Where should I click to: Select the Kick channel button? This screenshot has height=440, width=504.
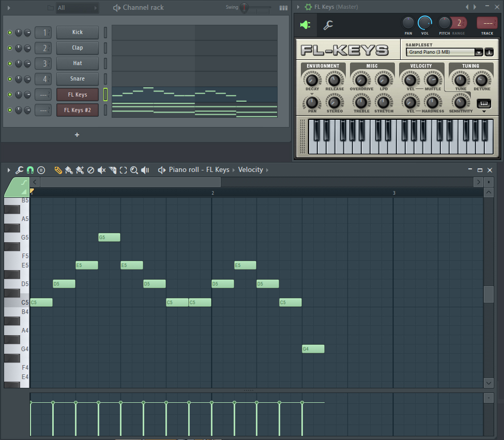pos(78,33)
